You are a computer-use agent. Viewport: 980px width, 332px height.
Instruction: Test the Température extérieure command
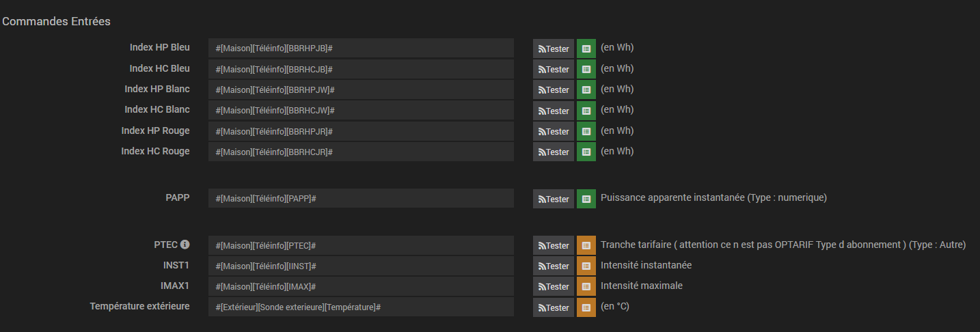554,307
